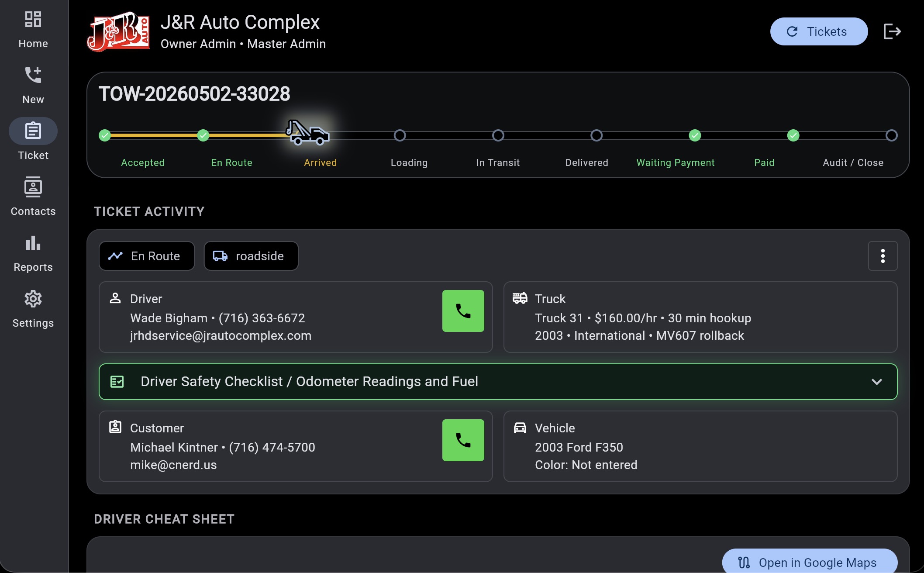Click 'Color: Not entered' text
924x573 pixels.
point(586,465)
